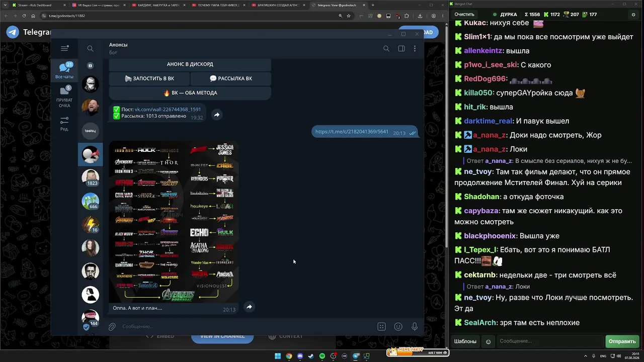Image resolution: width=644 pixels, height=362 pixels.
Task: Go to the browser home page
Action: [x=34, y=16]
